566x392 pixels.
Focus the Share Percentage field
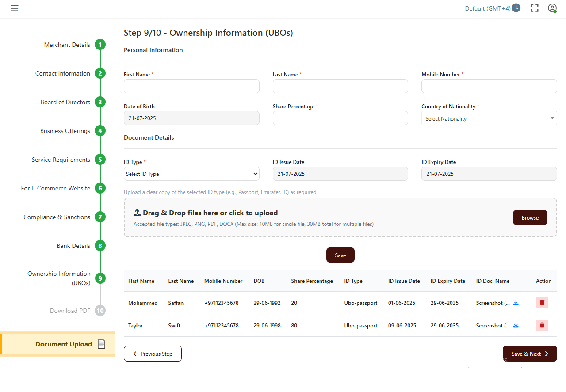coord(340,118)
